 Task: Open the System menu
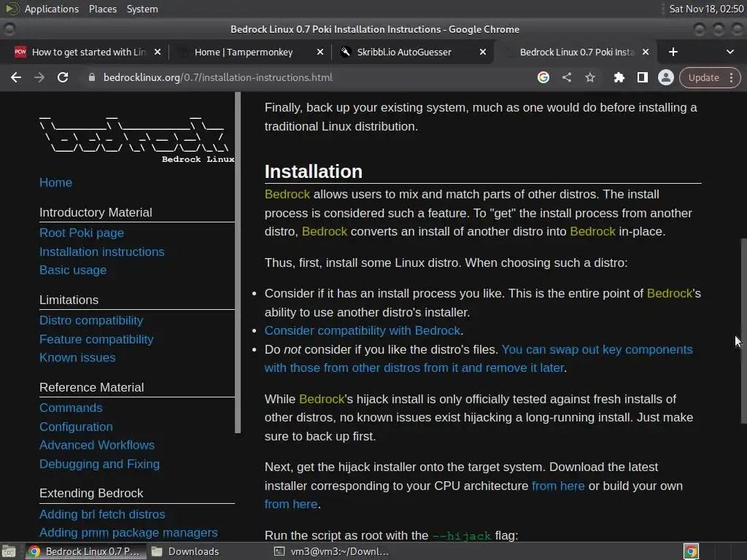(142, 9)
